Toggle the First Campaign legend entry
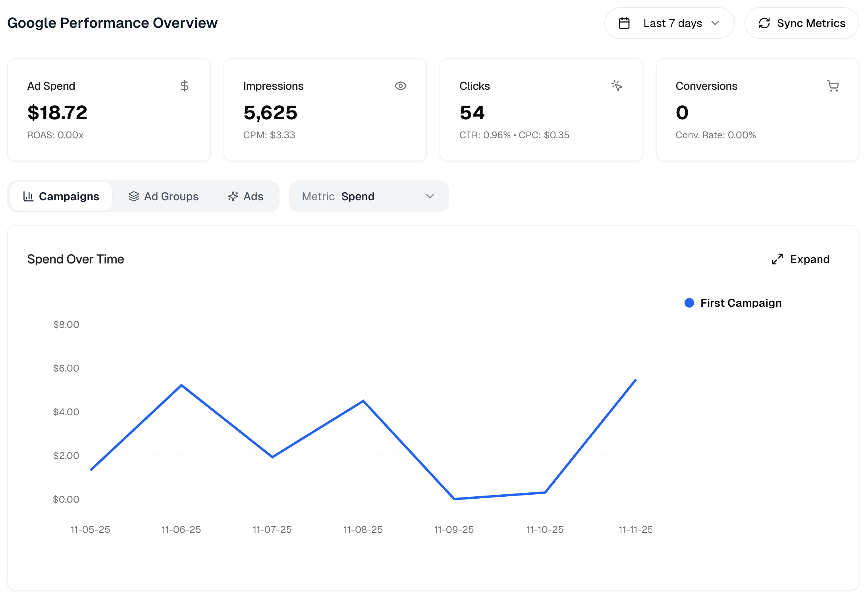868x604 pixels. (740, 302)
